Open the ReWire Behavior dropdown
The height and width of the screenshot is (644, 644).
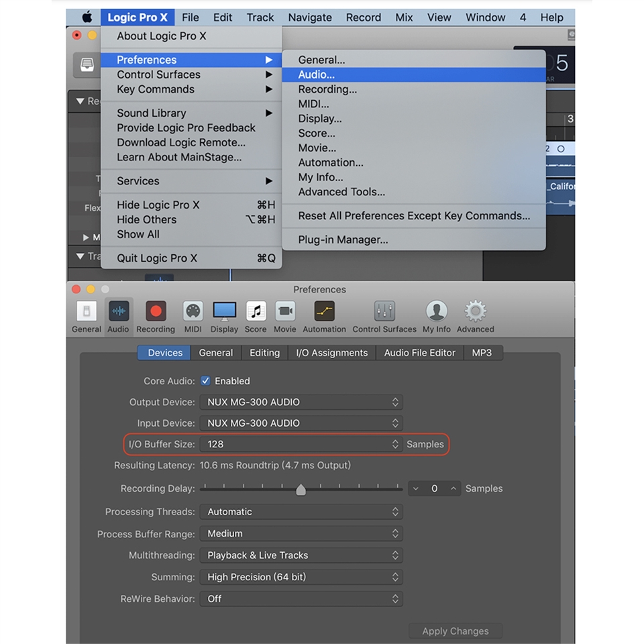click(x=301, y=599)
